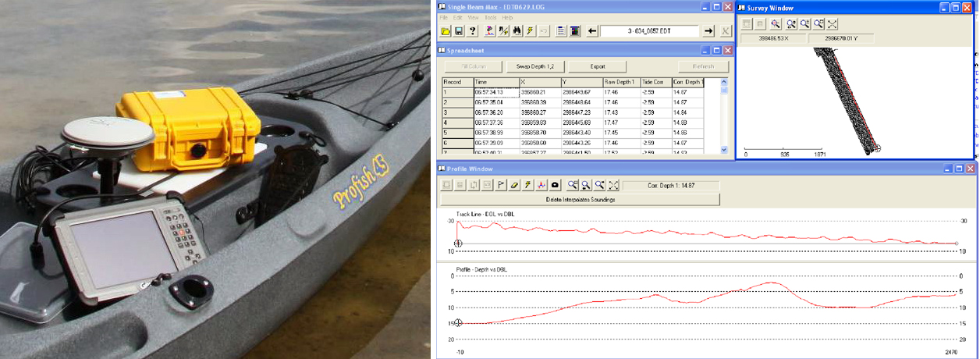980x359 pixels.
Task: Click the spreadsheet scroll up arrow
Action: pyautogui.click(x=723, y=82)
